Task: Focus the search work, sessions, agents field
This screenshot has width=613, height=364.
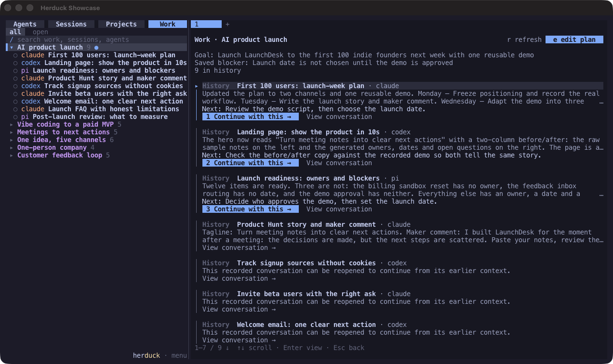Action: point(96,39)
